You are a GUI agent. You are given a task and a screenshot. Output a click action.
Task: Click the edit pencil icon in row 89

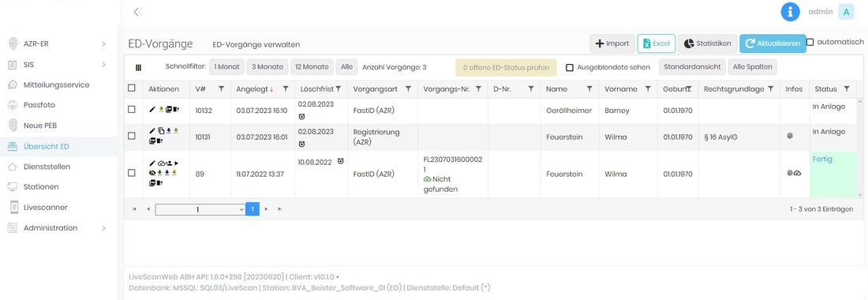(152, 163)
